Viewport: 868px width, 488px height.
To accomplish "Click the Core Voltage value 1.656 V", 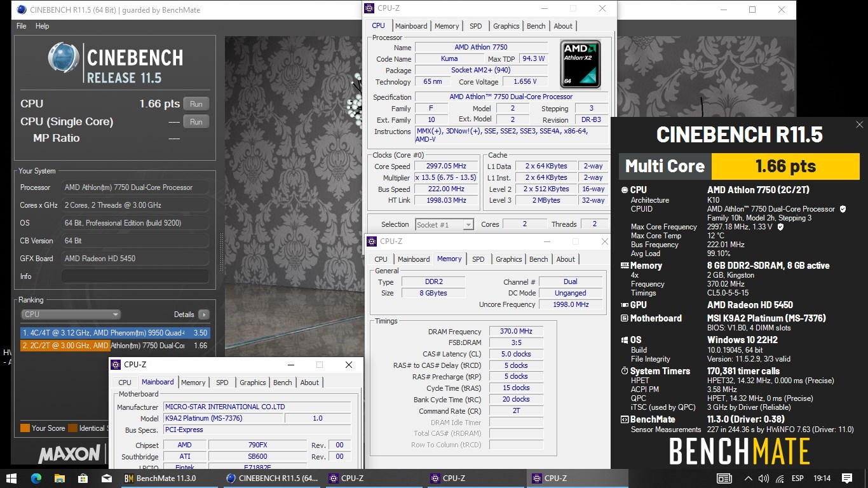I will pyautogui.click(x=525, y=81).
